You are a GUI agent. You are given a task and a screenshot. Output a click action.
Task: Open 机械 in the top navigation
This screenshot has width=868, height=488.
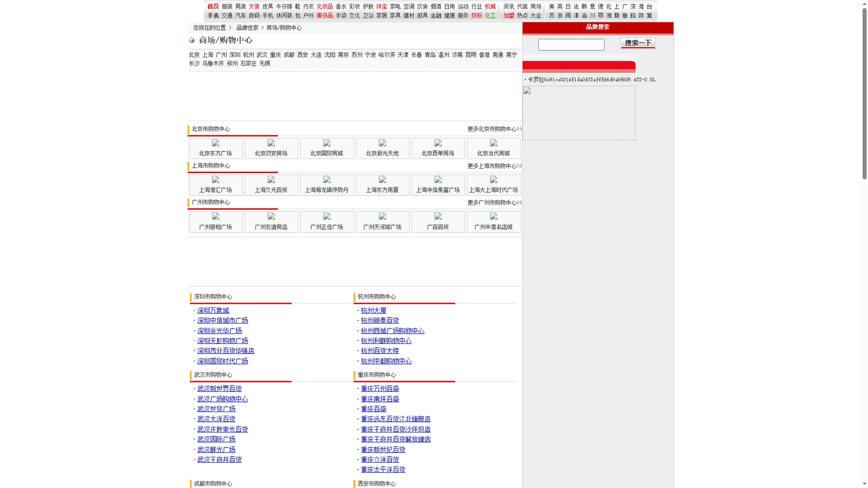click(x=490, y=7)
